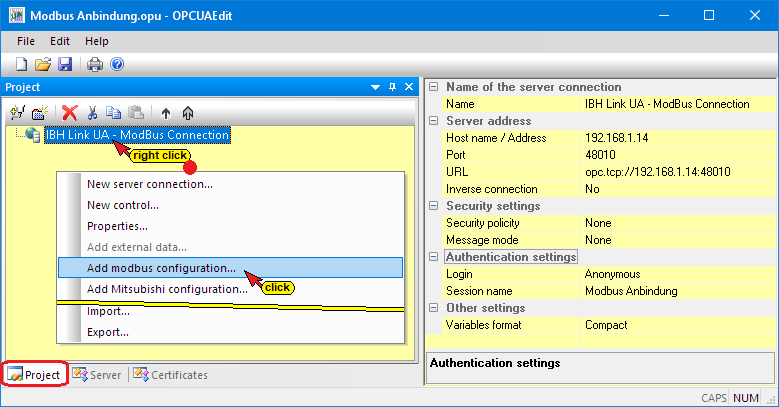The width and height of the screenshot is (779, 407).
Task: Click the Host name value 192.168.1.14
Action: [x=617, y=138]
